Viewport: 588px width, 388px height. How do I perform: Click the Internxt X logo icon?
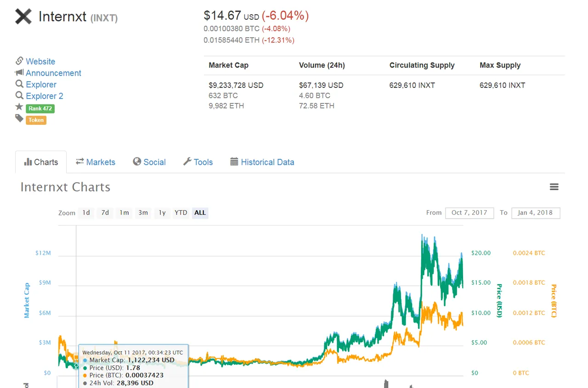[23, 17]
